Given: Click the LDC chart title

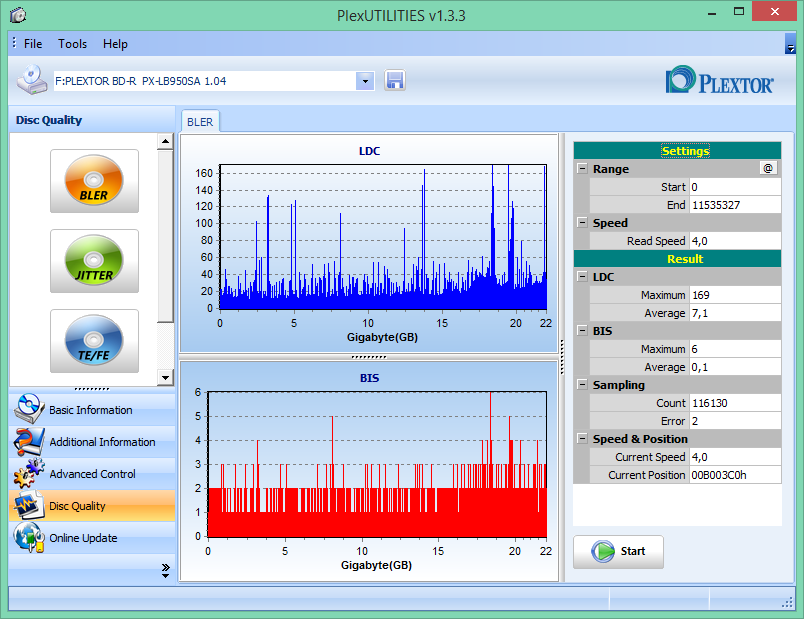Looking at the screenshot, I should 369,151.
